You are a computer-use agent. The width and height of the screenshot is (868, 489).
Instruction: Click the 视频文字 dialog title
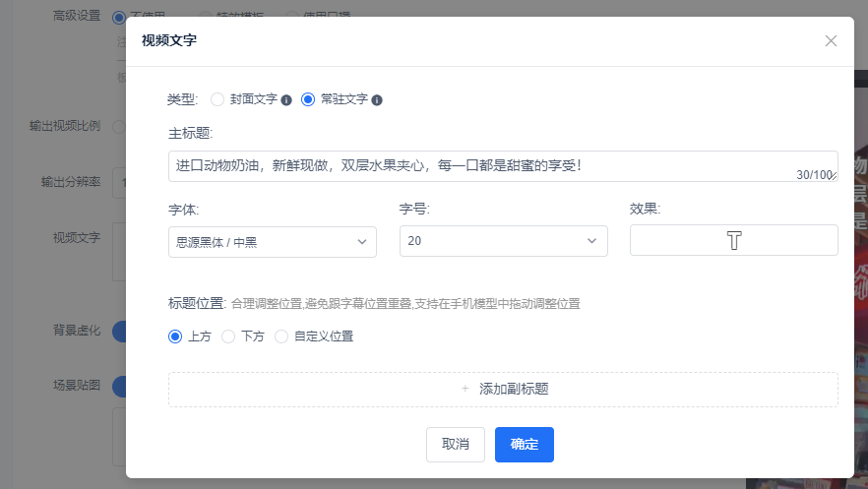tap(169, 40)
